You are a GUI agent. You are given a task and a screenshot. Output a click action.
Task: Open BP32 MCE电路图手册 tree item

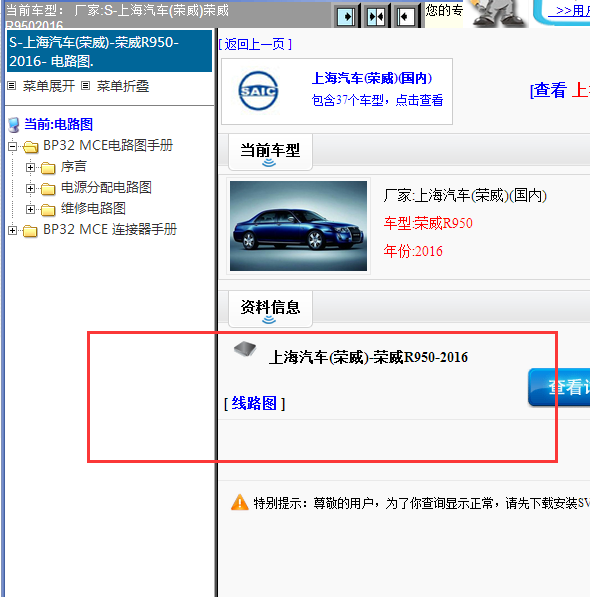pos(108,145)
